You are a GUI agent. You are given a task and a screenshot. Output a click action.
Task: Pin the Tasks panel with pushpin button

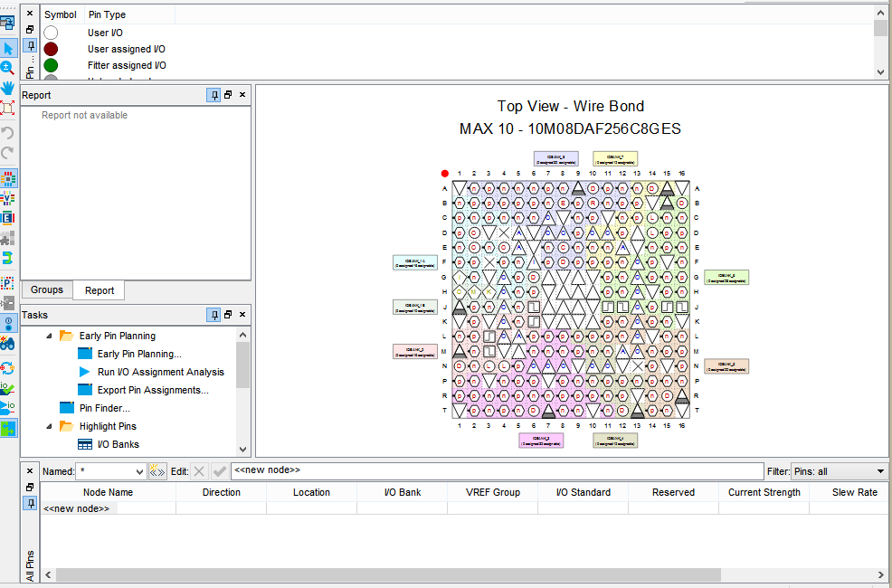(x=214, y=315)
